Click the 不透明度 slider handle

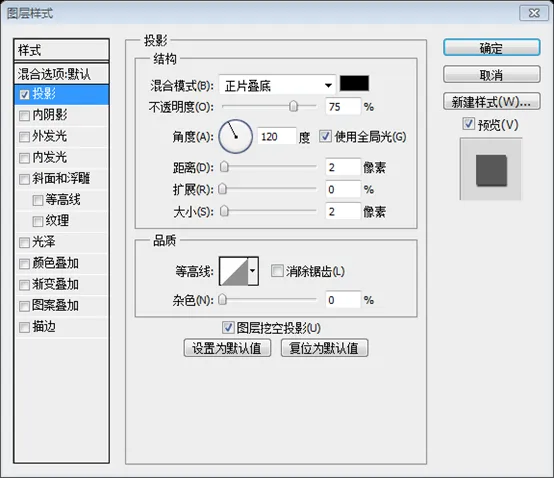[x=293, y=106]
